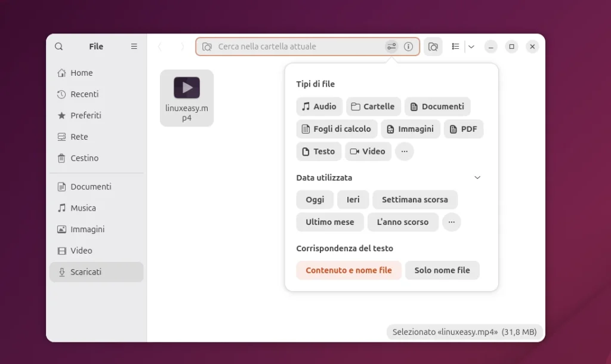Open Recenti in sidebar
The width and height of the screenshot is (611, 364).
[x=84, y=94]
